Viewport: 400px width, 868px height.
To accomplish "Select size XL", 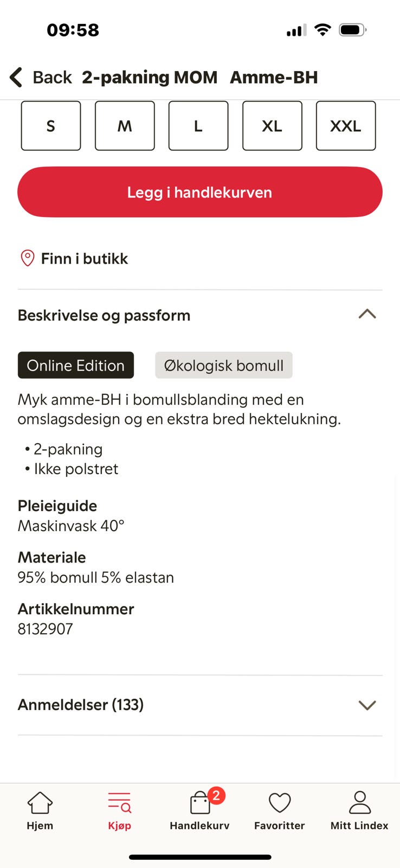I will 272,125.
